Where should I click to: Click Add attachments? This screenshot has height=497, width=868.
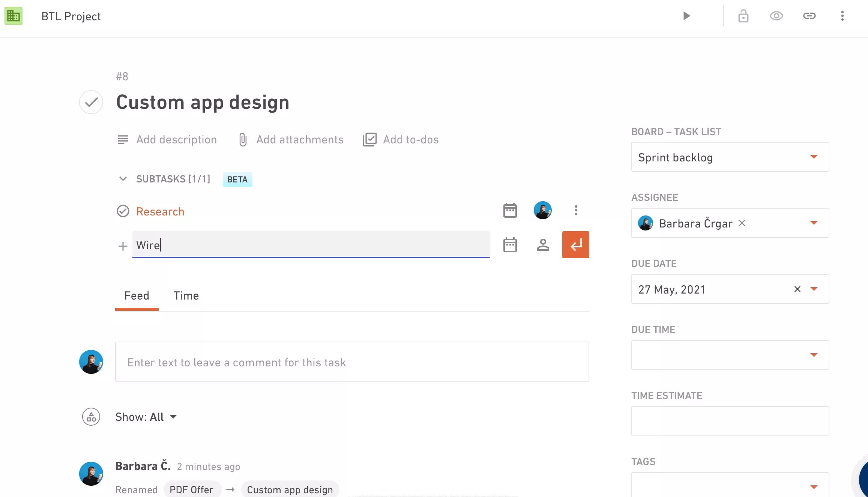coord(291,140)
